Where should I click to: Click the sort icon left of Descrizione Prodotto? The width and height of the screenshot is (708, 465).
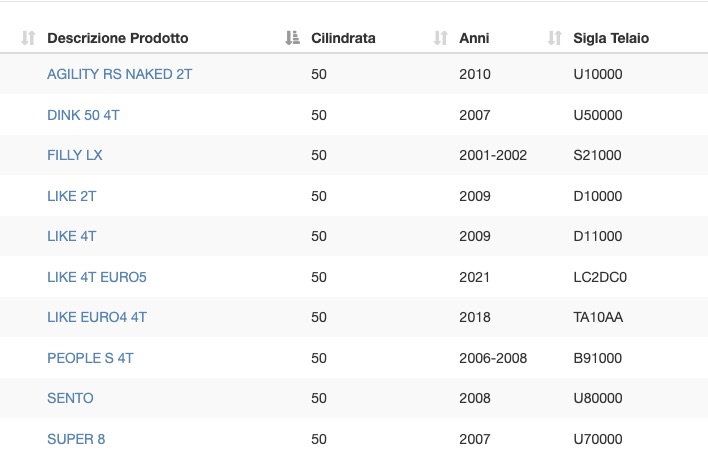click(x=28, y=38)
